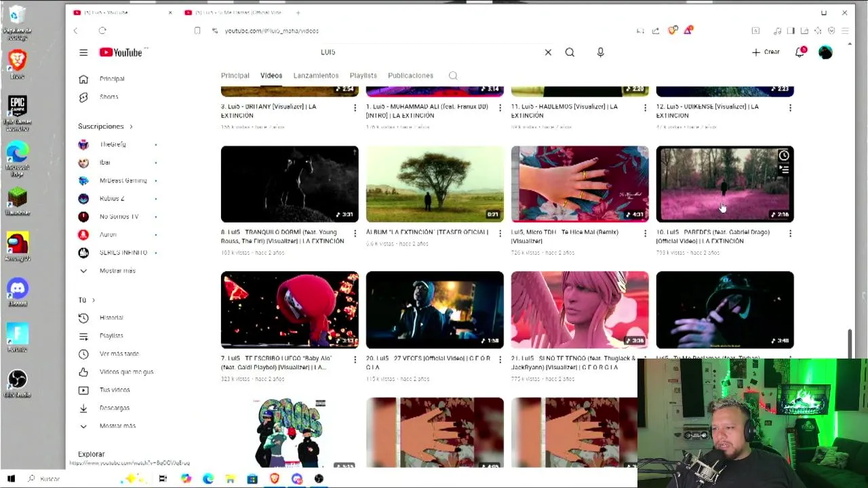Viewport: 868px width, 488px height.
Task: Open options for LA EXTINCIÓN teaser
Action: click(x=500, y=233)
